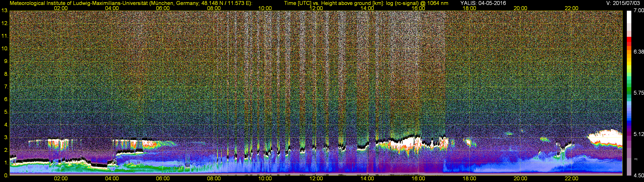Select 12:00 on the bottom time axis
This screenshot has width=644, height=182.
coord(316,179)
